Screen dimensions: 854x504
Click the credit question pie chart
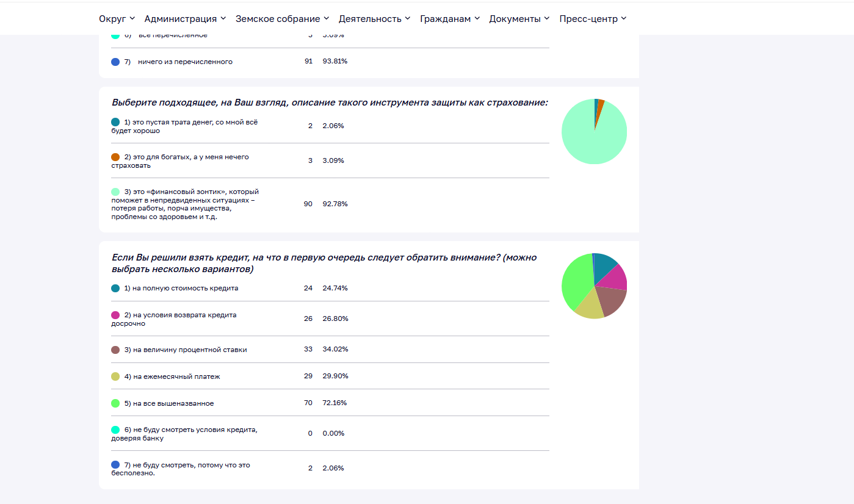click(x=594, y=286)
